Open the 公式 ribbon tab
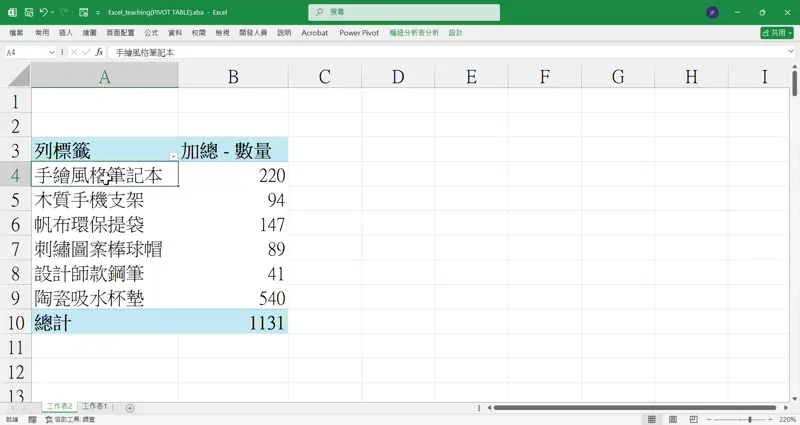The image size is (800, 425). click(151, 33)
